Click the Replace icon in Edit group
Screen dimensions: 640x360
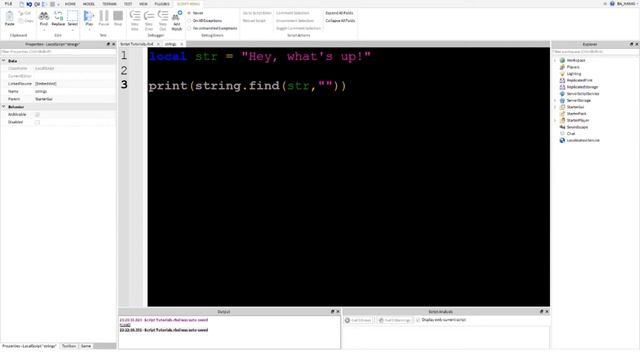[58, 16]
